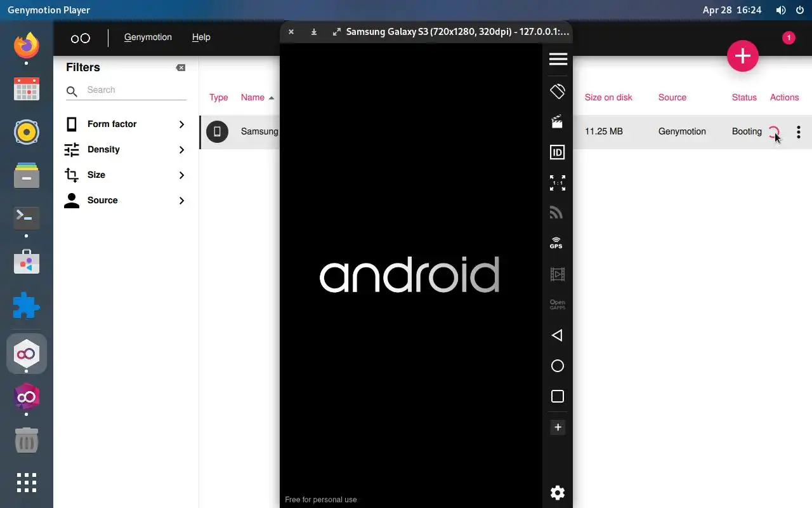Click the Booting status text
Viewport: 812px width, 508px height.
click(747, 131)
